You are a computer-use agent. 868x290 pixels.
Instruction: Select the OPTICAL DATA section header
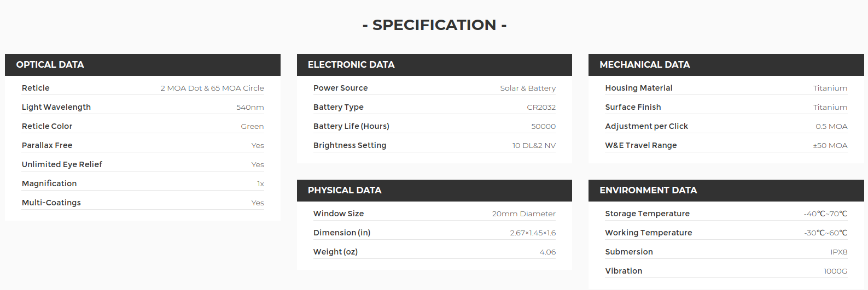[x=143, y=65]
